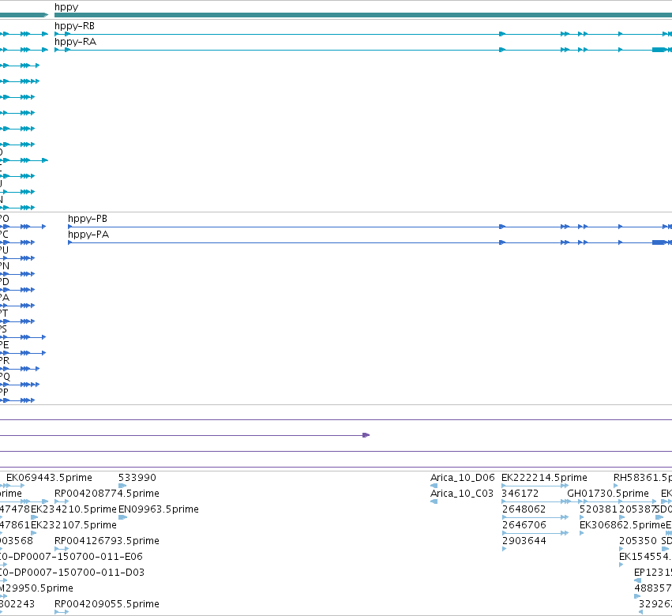Screen dimensions: 672x616
Task: Select the 2648062 feature label
Action: tap(524, 509)
